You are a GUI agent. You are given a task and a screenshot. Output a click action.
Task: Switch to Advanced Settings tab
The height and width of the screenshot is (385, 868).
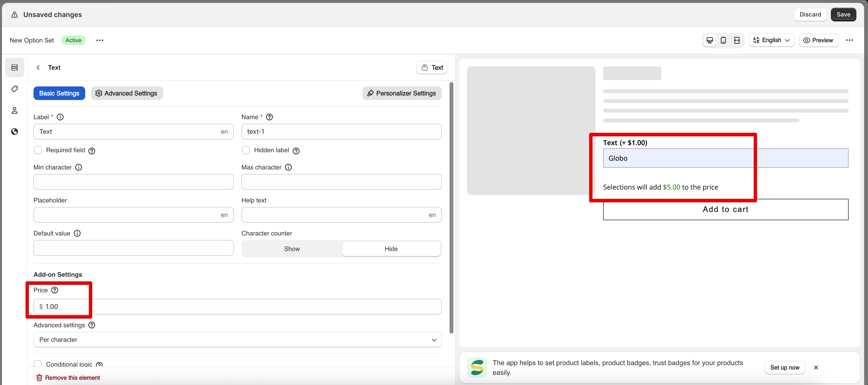pyautogui.click(x=127, y=93)
